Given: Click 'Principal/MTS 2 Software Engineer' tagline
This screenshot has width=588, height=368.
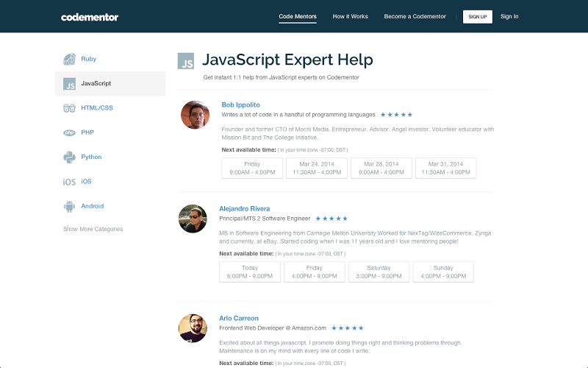Looking at the screenshot, I should [265, 219].
